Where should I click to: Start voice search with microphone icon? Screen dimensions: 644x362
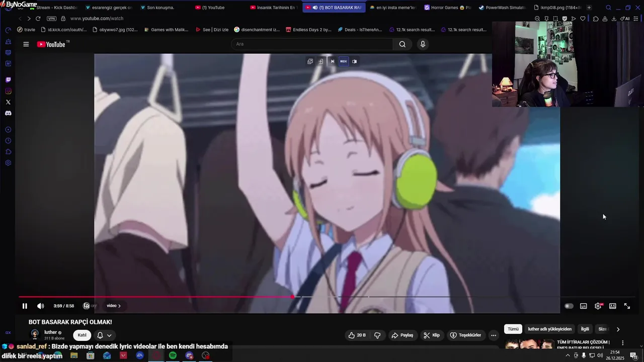423,44
